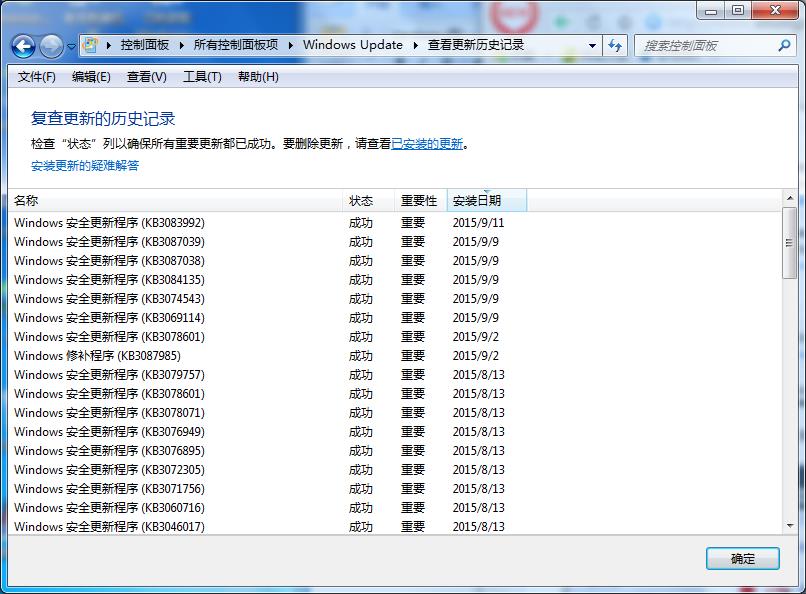Select the KB3076895 update row
Viewport: 806px width, 594px height.
394,451
